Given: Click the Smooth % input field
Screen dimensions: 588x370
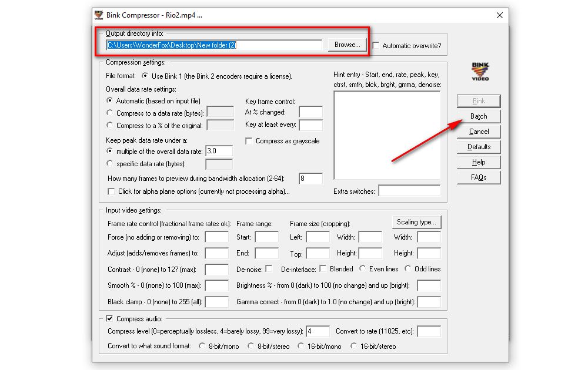Looking at the screenshot, I should click(x=216, y=285).
